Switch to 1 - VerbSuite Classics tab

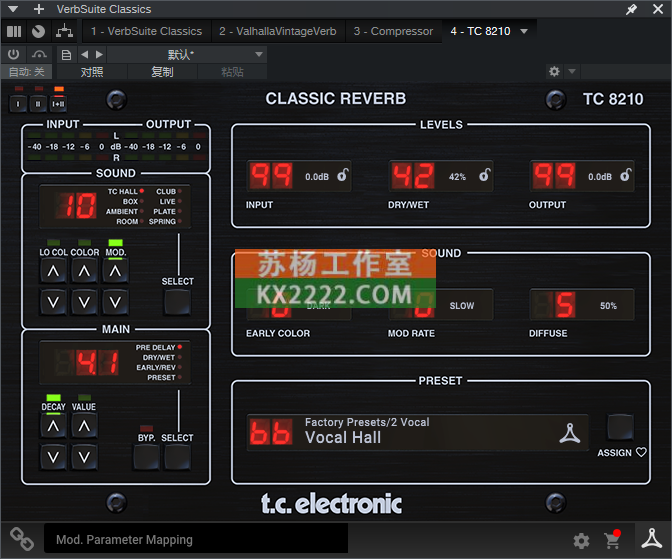(x=147, y=31)
